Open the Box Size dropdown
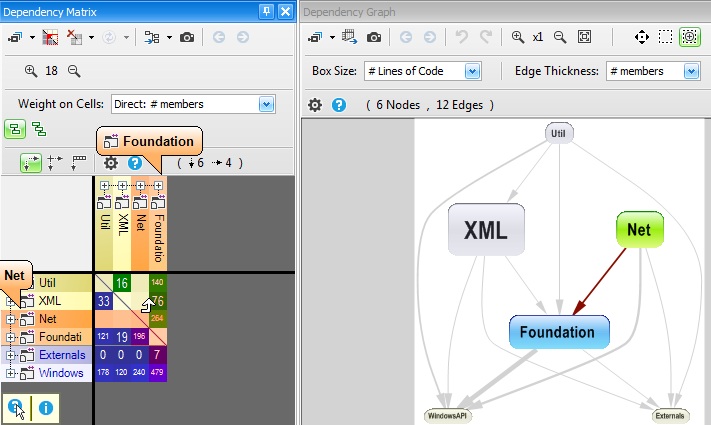 [x=472, y=71]
